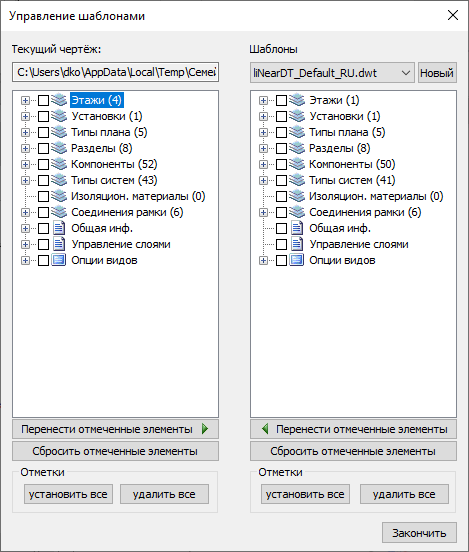Click Новый to create a template
This screenshot has height=552, width=469.
pos(437,73)
